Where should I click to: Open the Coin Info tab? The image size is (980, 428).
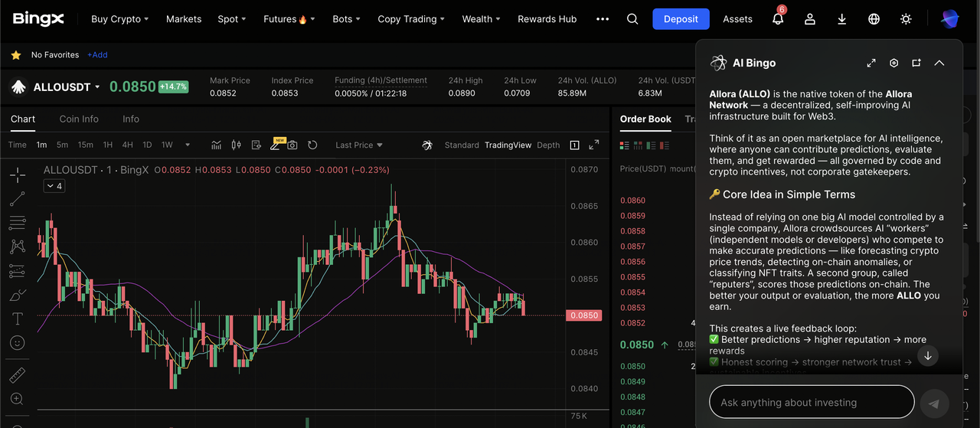click(x=79, y=119)
